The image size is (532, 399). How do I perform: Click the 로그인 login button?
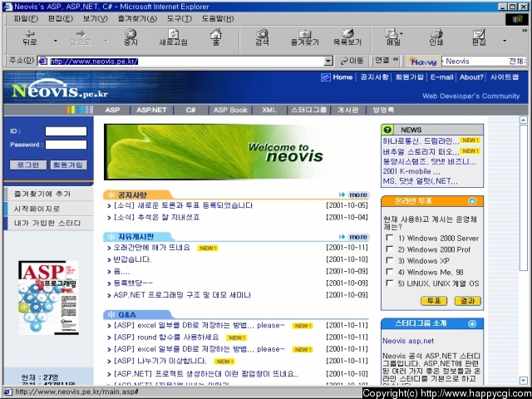[x=28, y=165]
